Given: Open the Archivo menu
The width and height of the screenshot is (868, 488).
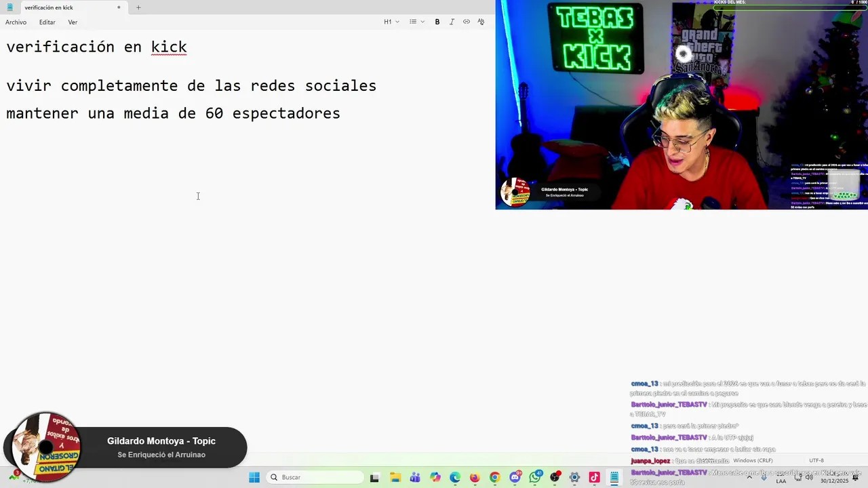Looking at the screenshot, I should [x=16, y=22].
